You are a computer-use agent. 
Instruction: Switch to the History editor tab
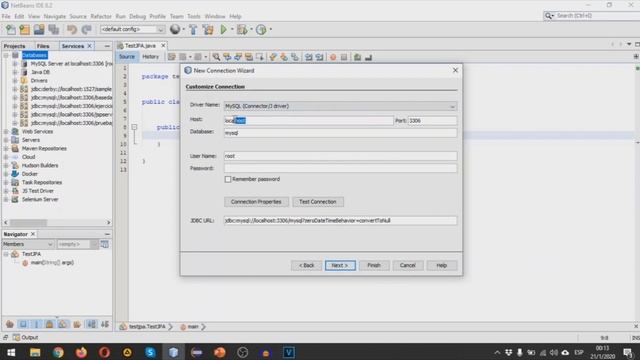(150, 57)
